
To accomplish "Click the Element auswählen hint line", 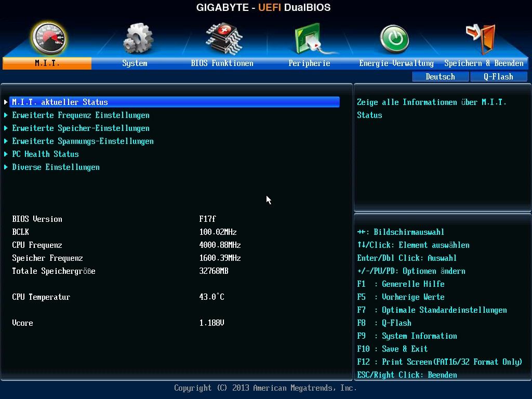I will [413, 245].
